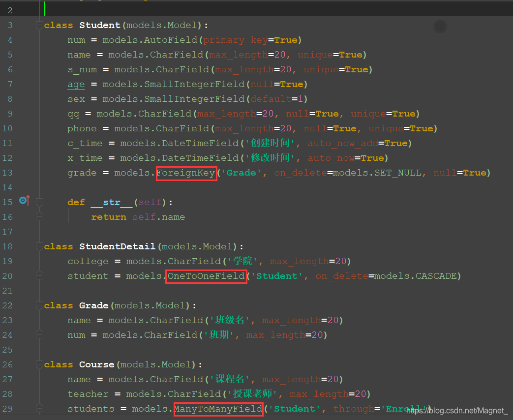Screen dimensions: 513x420
Task: Click the overriding-method gutter icon beside def __str__
Action: coord(25,200)
